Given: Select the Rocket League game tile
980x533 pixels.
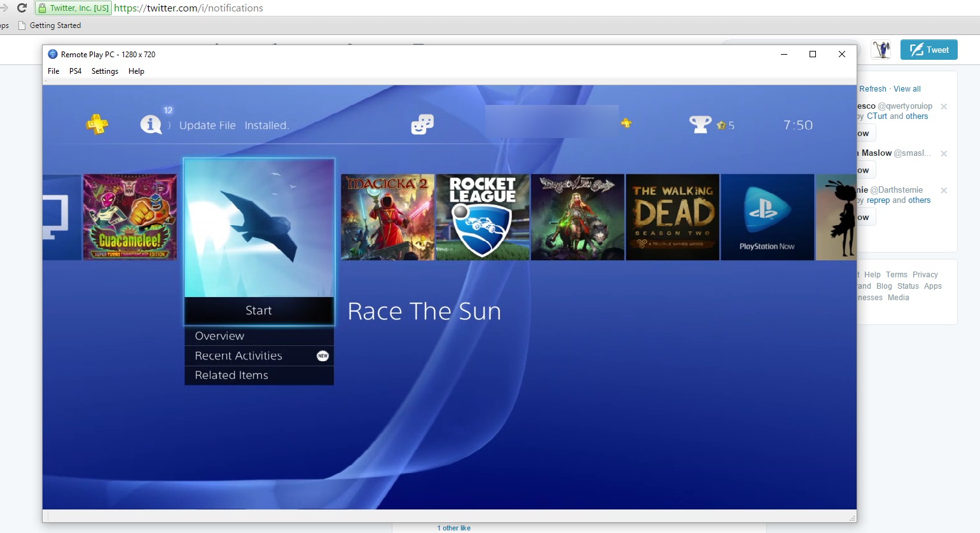Looking at the screenshot, I should [482, 217].
